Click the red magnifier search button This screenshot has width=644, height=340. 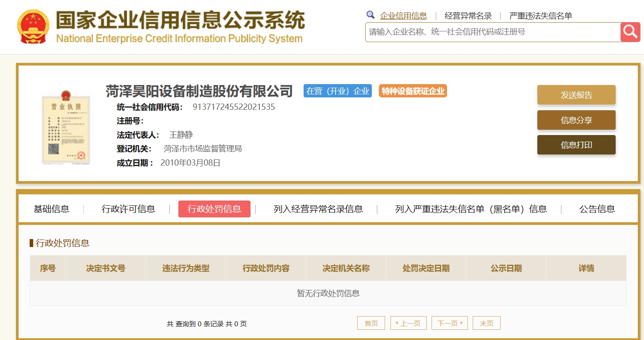[x=630, y=32]
